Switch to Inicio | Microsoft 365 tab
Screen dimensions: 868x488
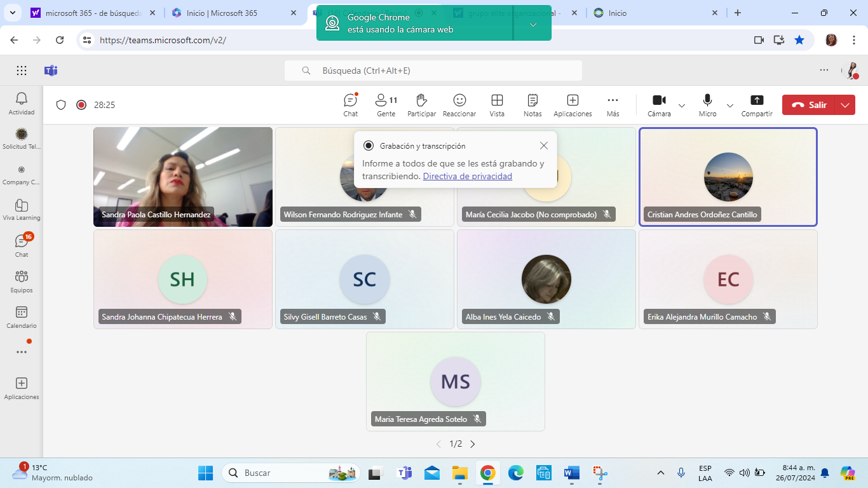pyautogui.click(x=233, y=13)
